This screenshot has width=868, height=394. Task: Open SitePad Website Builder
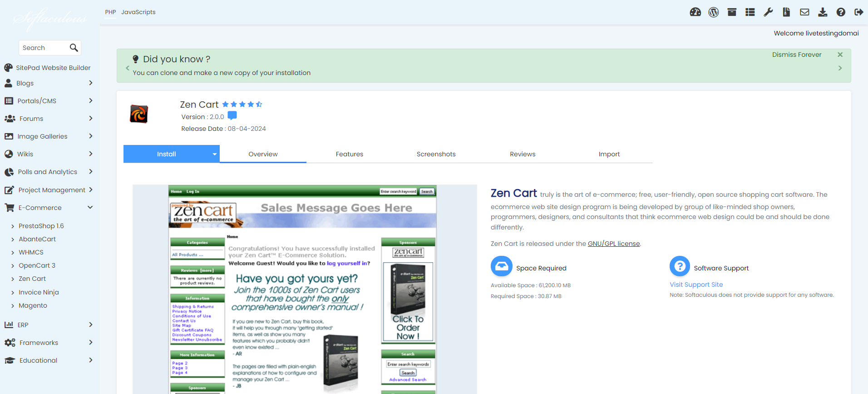pos(48,68)
